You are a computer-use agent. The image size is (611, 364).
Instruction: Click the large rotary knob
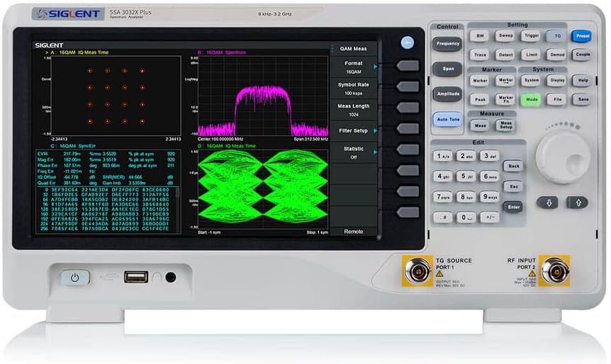pos(563,157)
